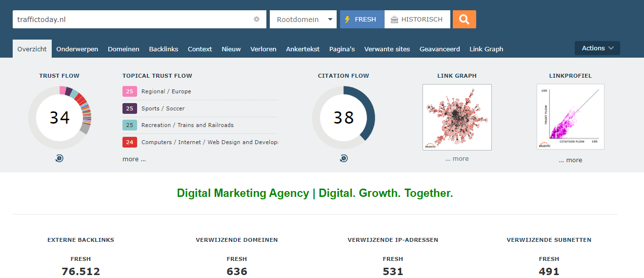Click the 'Sports / Soccer' topic text
The width and height of the screenshot is (644, 278).
163,108
